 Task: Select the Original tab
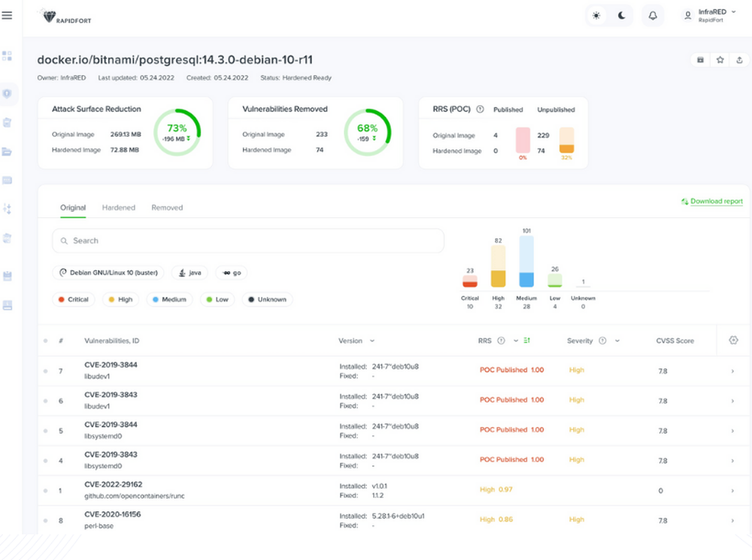[x=73, y=207]
